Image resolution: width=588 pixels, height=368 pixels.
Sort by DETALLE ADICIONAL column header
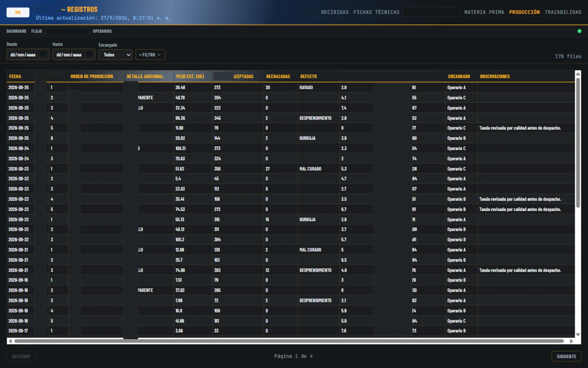145,77
